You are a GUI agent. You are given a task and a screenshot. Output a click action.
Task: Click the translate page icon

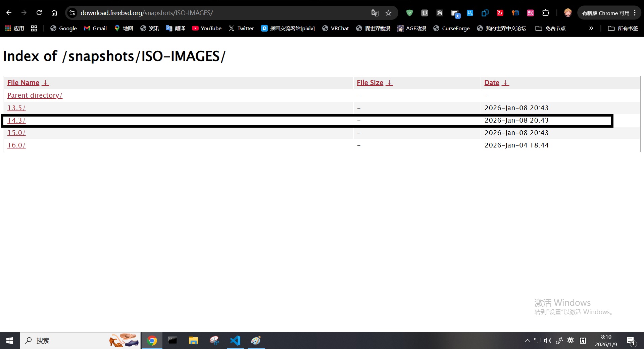click(375, 13)
